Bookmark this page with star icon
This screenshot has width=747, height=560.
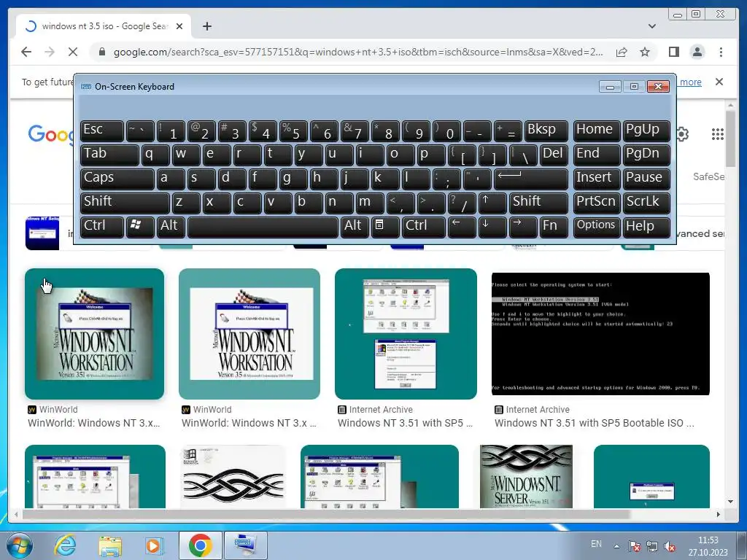tap(645, 52)
